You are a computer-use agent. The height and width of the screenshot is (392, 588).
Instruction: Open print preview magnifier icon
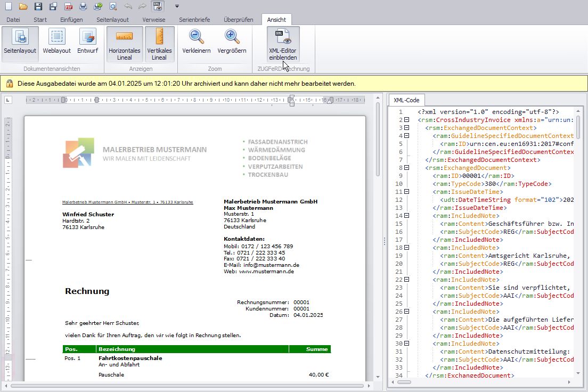click(x=113, y=6)
